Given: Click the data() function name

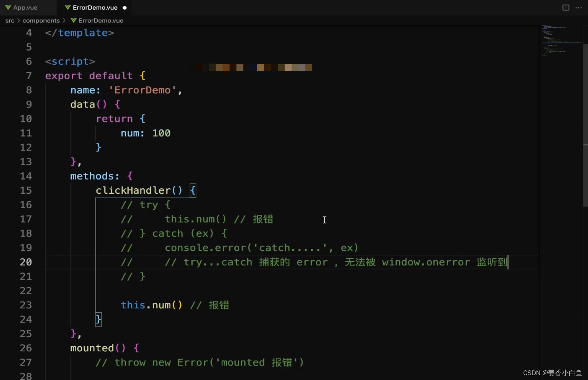Looking at the screenshot, I should 83,104.
